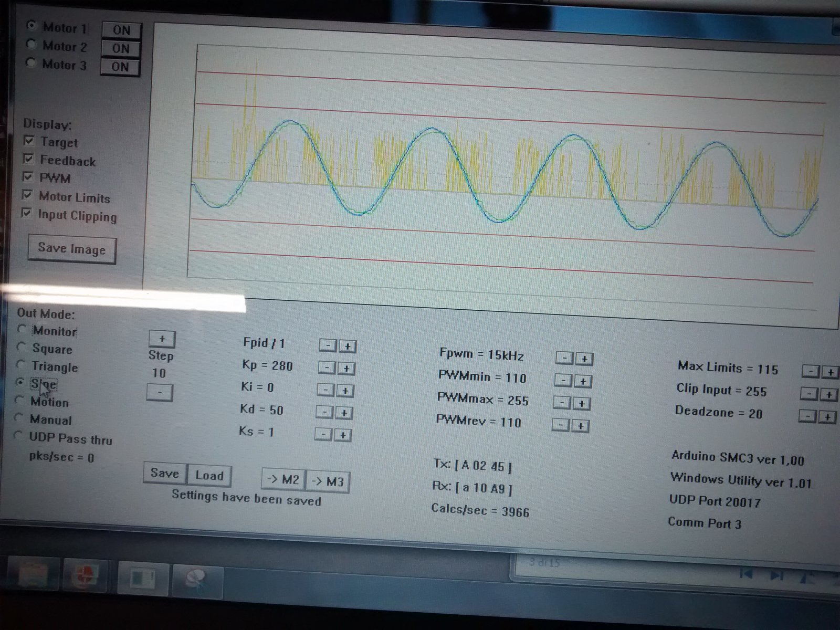Disable the Motor Limits checkbox
The image size is (840, 630).
pyautogui.click(x=27, y=195)
